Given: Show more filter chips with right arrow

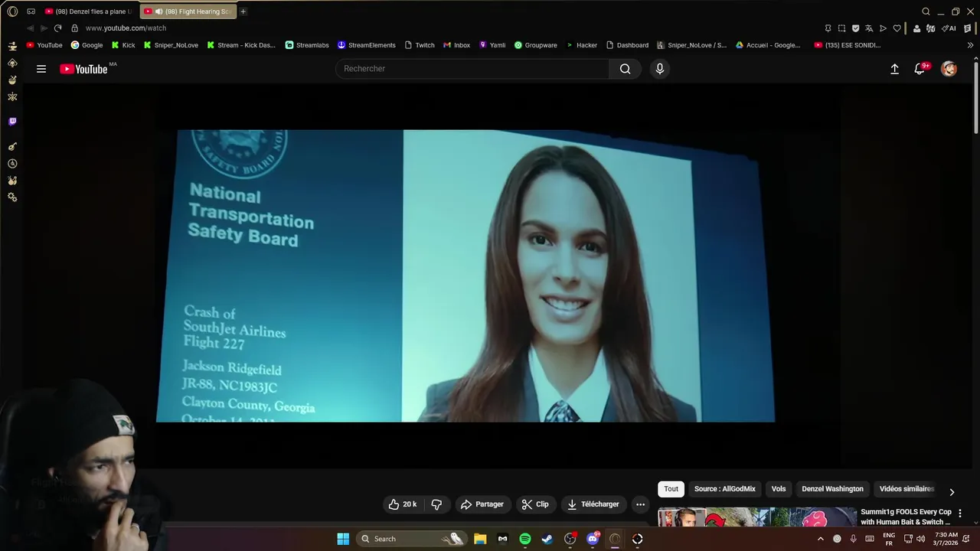Looking at the screenshot, I should click(952, 492).
